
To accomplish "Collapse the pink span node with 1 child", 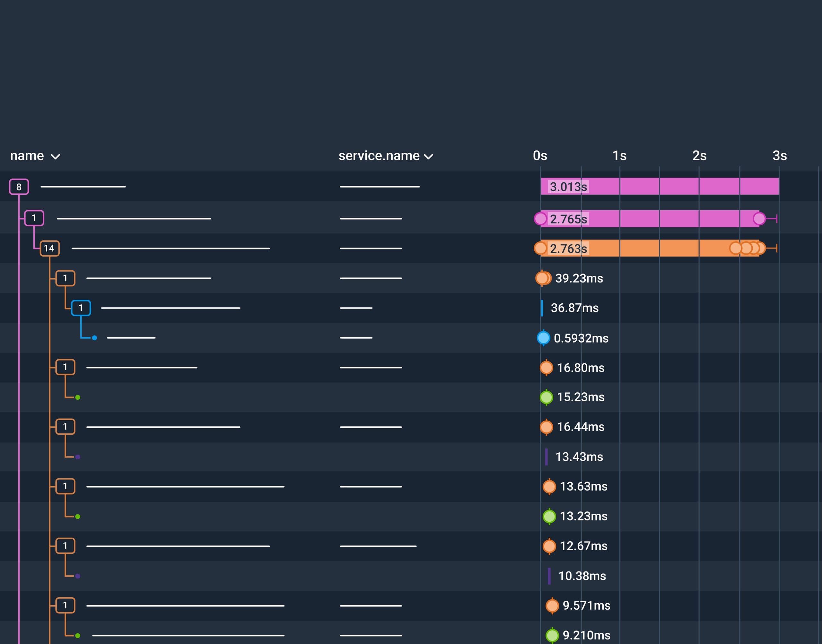I will (x=34, y=218).
